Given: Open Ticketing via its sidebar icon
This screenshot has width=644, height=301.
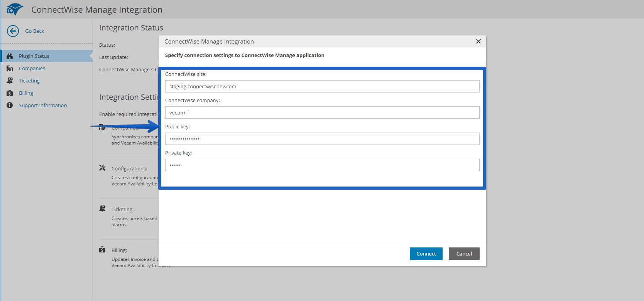Looking at the screenshot, I should 10,81.
